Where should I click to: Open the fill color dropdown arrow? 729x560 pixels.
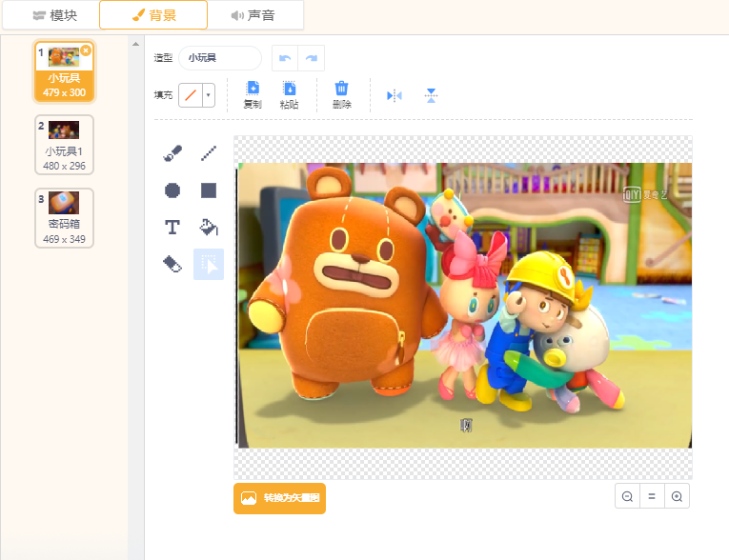209,95
